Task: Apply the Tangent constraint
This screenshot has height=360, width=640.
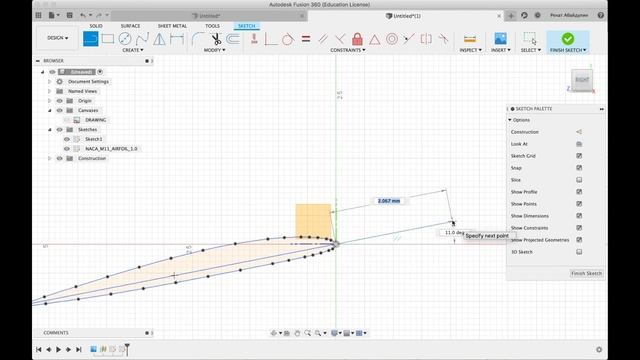Action: 288,39
